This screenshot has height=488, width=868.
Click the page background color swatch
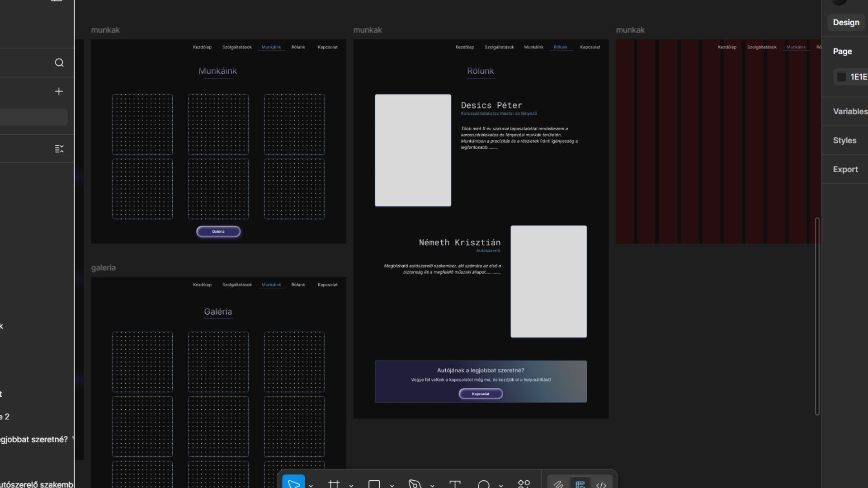pos(841,77)
